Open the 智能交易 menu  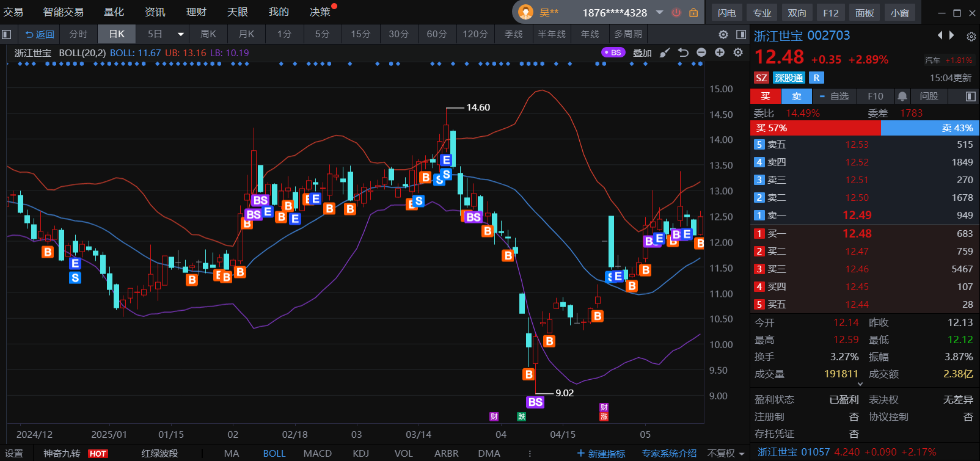pyautogui.click(x=64, y=12)
